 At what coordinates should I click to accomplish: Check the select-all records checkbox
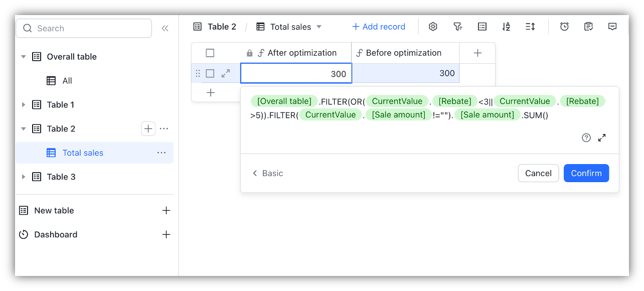(210, 52)
